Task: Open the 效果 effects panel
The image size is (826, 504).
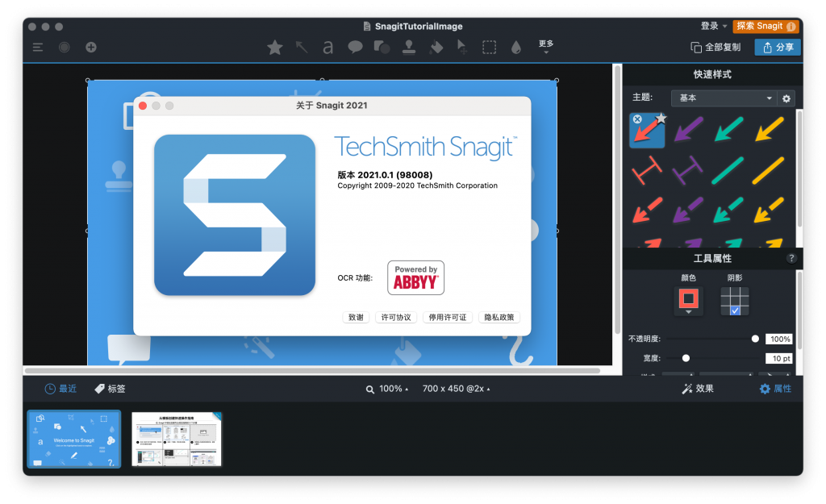Action: pos(698,389)
